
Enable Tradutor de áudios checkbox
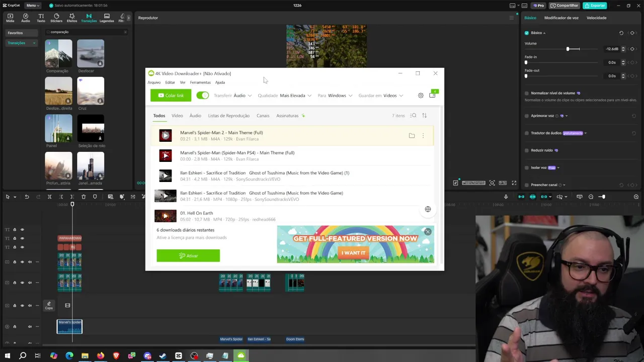(527, 133)
